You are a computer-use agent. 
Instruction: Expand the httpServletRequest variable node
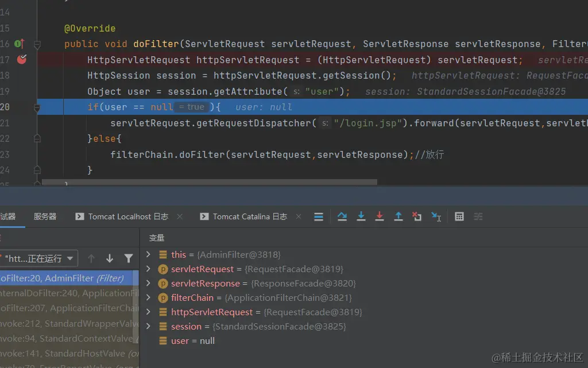tap(148, 312)
